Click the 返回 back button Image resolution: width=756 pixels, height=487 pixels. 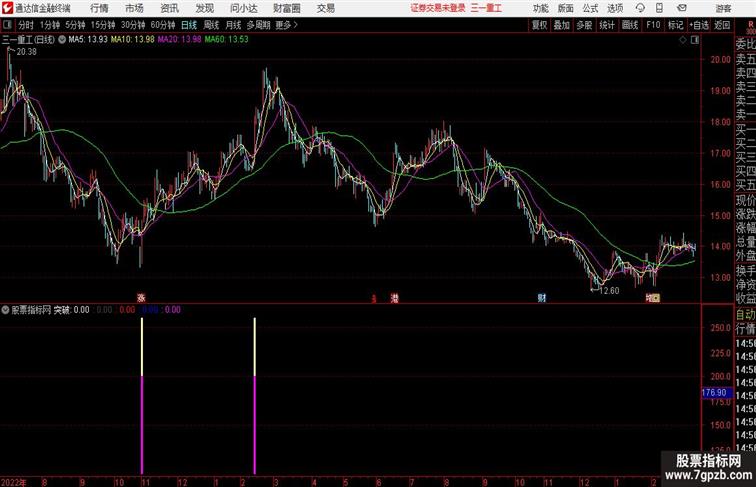722,25
